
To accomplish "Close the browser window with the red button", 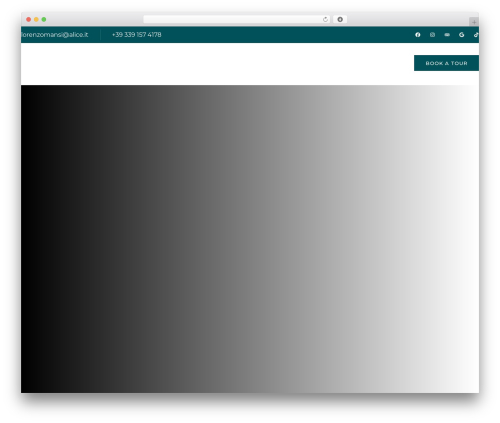I will tap(29, 19).
